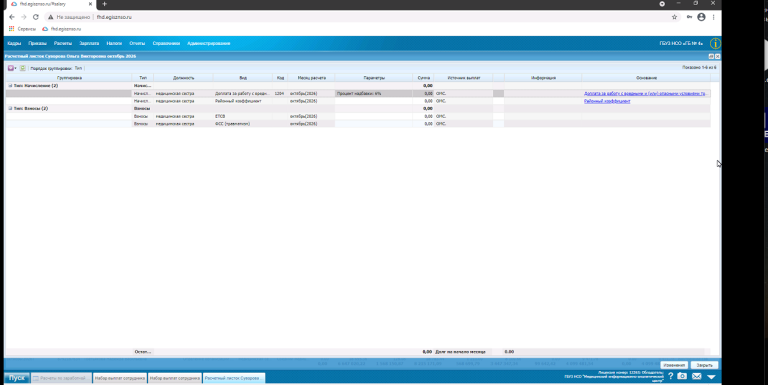Click the Закрыть button
This screenshot has height=385, width=768.
click(704, 365)
